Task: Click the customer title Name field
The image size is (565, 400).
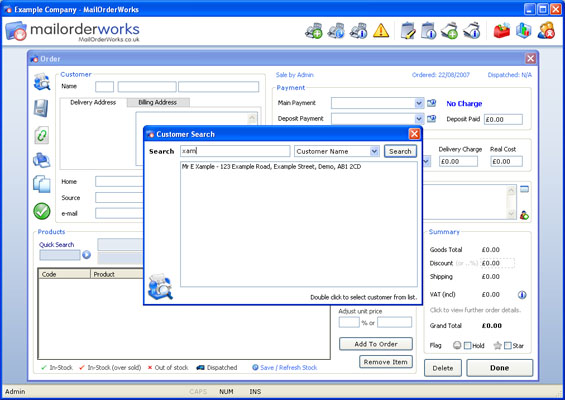Action: coord(104,87)
